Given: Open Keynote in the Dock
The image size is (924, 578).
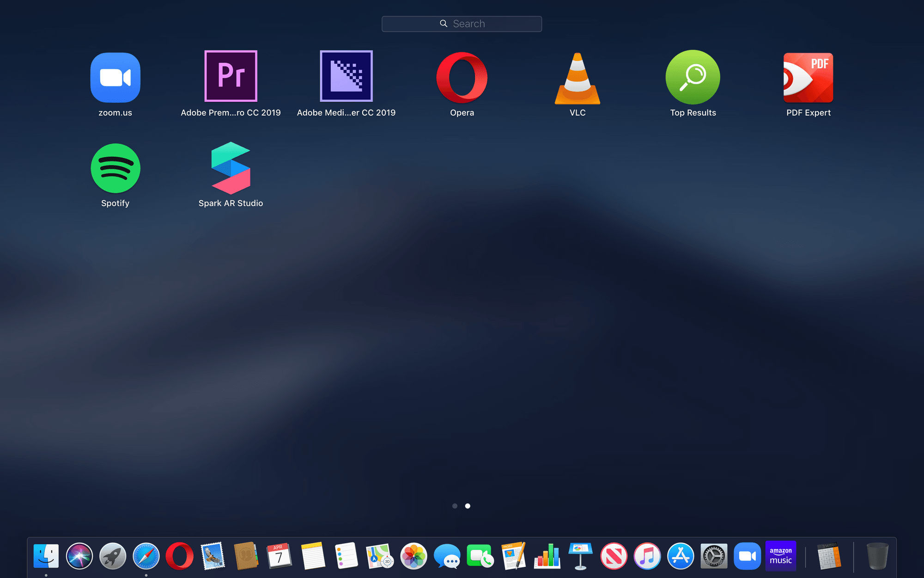Looking at the screenshot, I should coord(580,556).
